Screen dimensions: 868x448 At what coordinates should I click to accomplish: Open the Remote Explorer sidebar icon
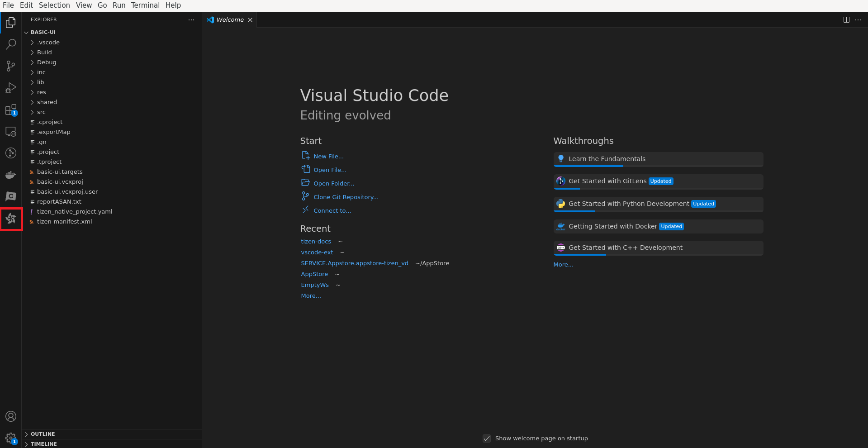pos(11,132)
